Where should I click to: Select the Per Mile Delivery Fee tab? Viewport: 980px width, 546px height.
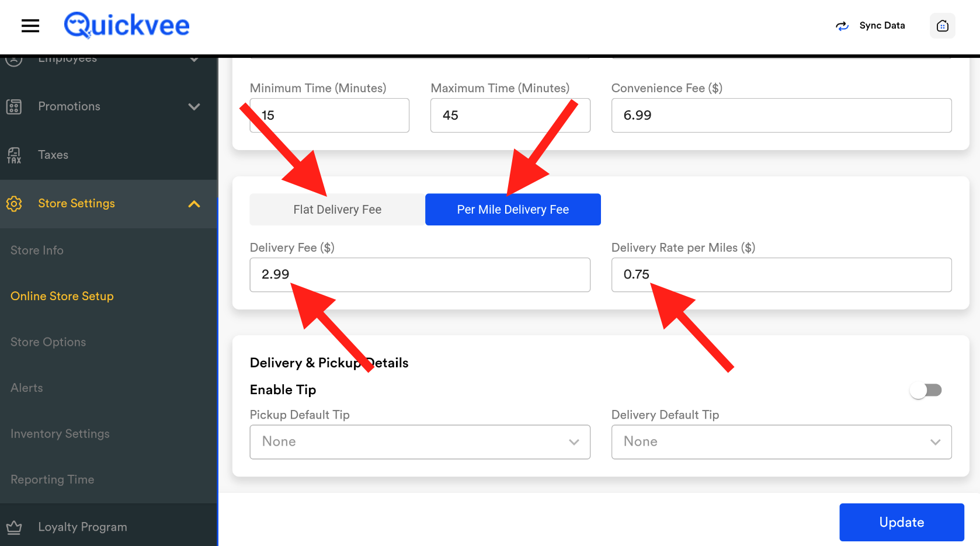[x=513, y=210]
